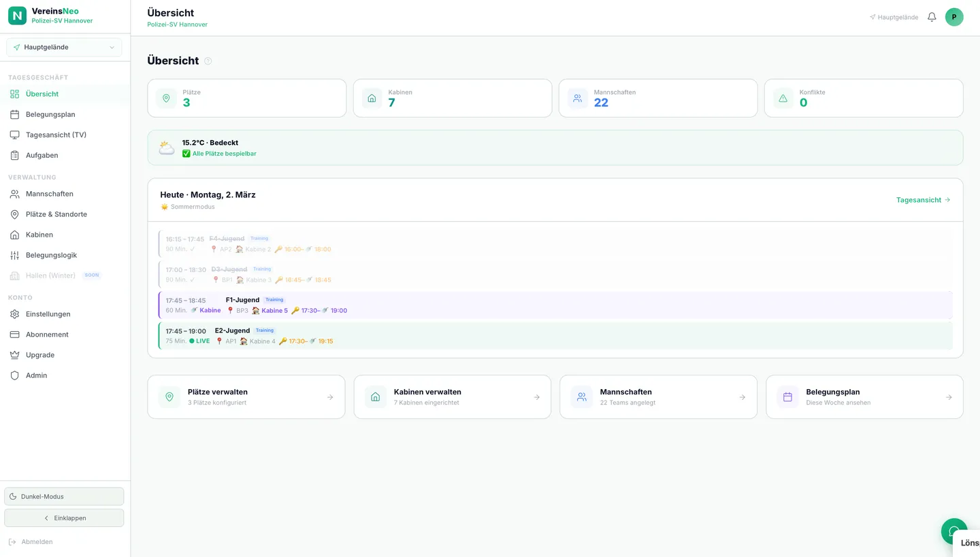Click the VereinsNeo logo icon
This screenshot has width=980, height=557.
click(x=17, y=16)
